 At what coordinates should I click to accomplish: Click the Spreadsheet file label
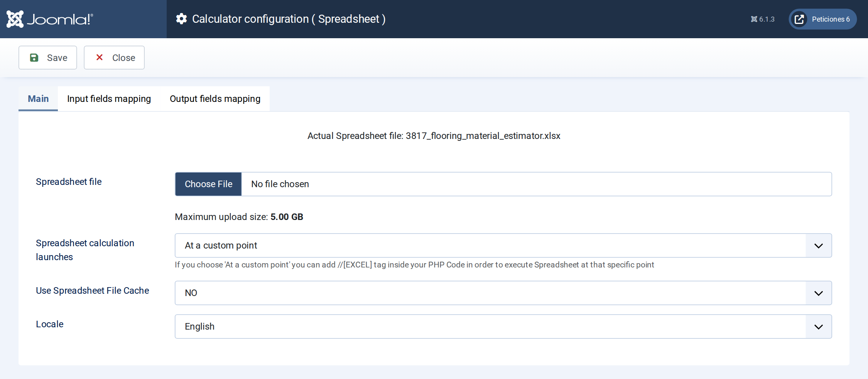click(69, 182)
